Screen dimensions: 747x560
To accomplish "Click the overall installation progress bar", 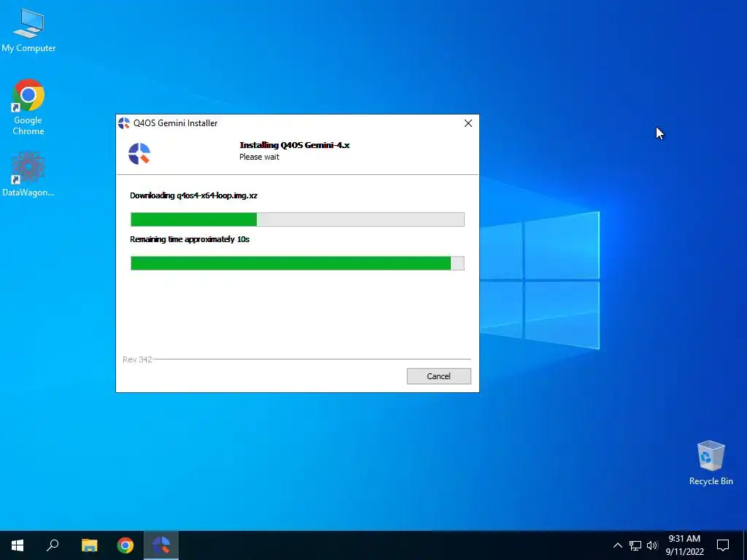I will click(x=298, y=263).
